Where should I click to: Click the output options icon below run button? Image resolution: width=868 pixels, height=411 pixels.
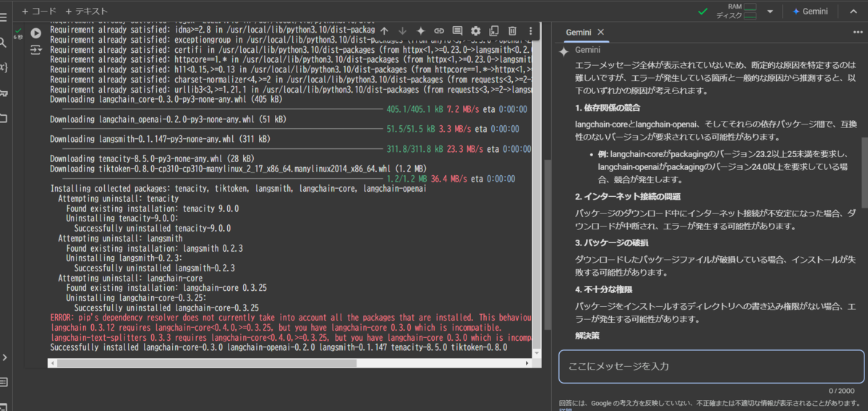35,49
